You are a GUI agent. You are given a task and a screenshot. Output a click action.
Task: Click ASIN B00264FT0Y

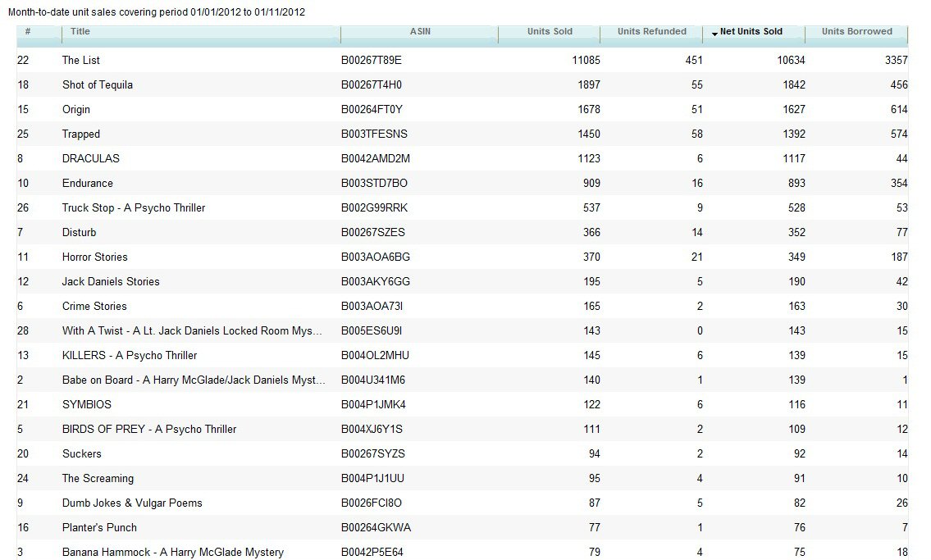coord(372,110)
